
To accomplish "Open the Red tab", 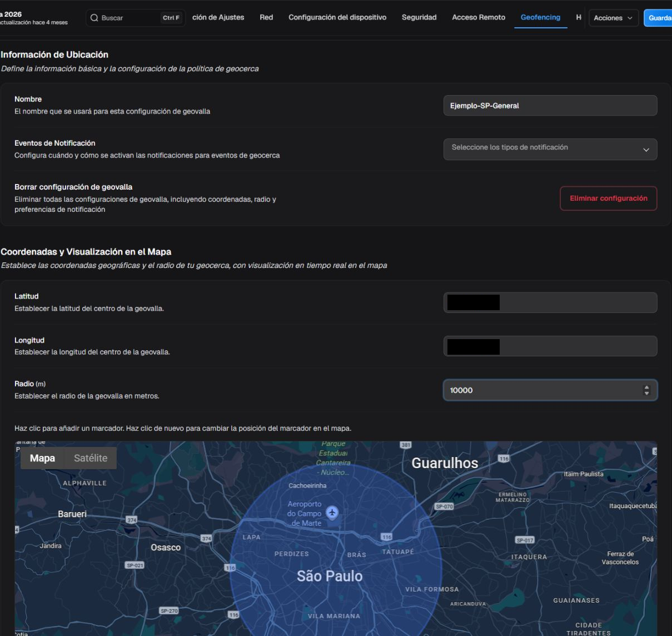I will [x=266, y=17].
